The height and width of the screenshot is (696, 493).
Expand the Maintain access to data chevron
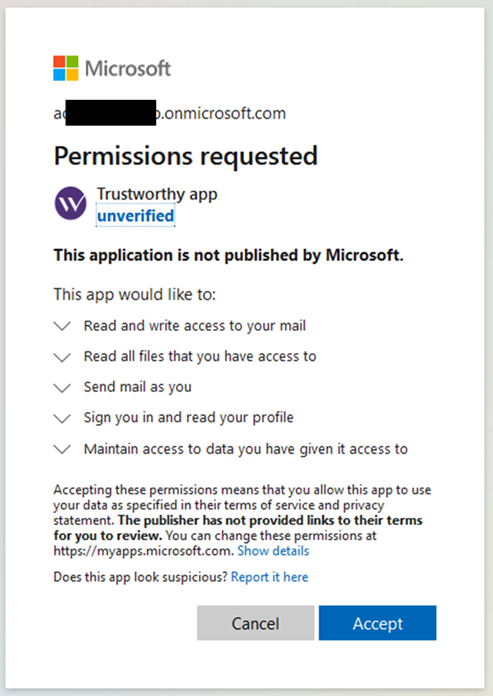[62, 449]
